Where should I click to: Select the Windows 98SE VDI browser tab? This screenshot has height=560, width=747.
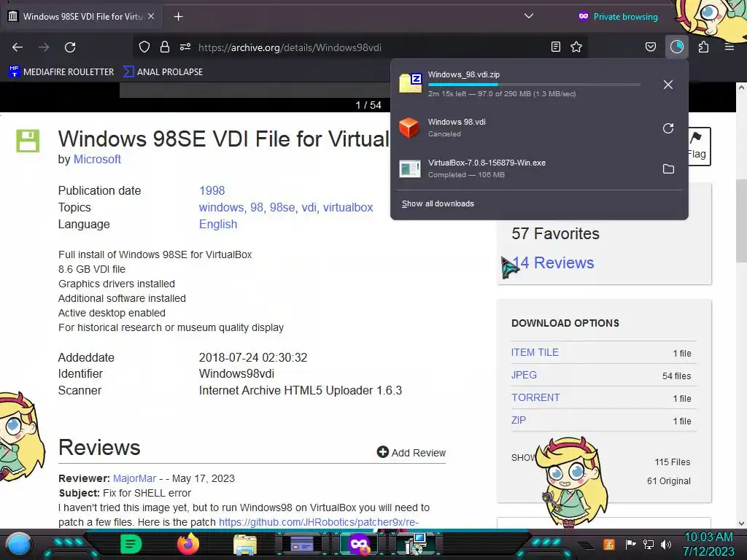tap(82, 17)
